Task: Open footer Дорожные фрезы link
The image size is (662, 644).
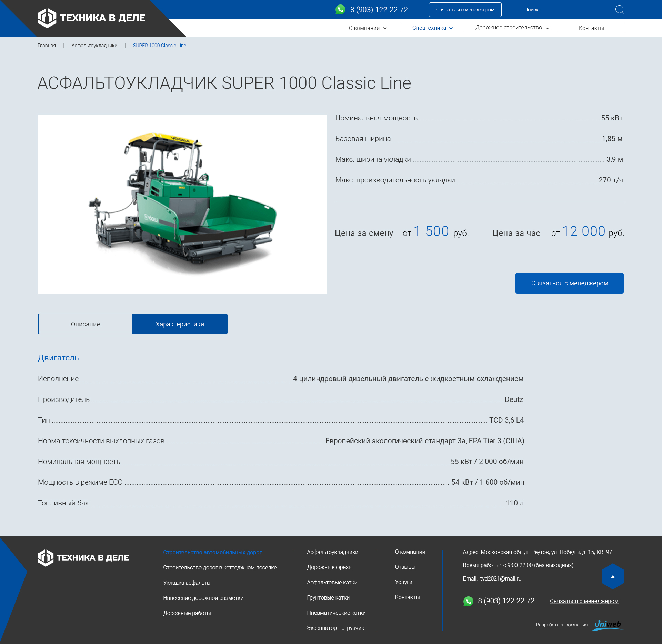Action: [x=330, y=567]
